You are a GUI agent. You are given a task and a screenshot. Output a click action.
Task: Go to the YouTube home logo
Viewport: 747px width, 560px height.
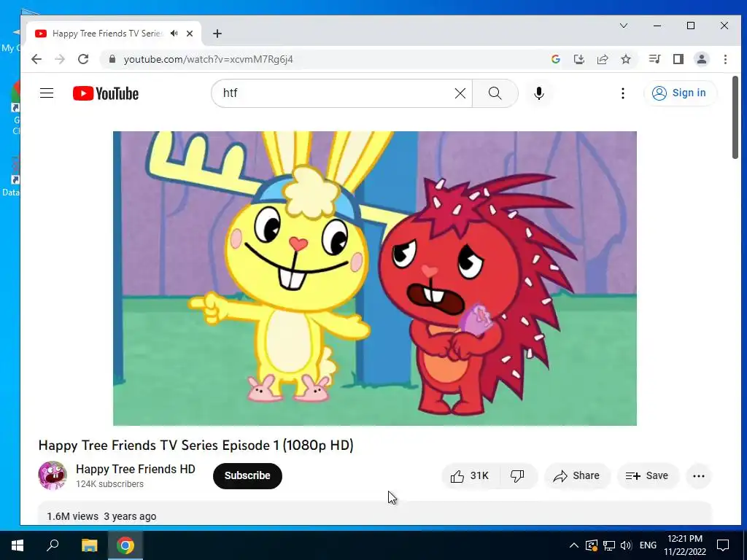105,93
